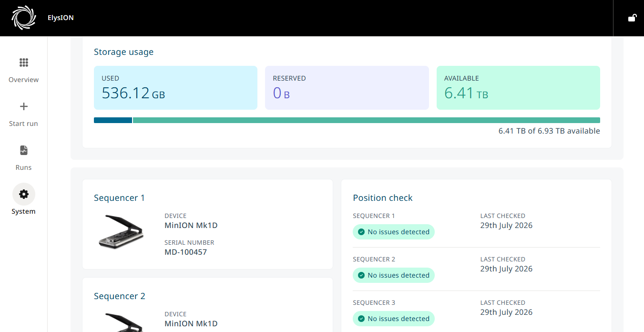Open the Overview grid icon
This screenshot has width=644, height=332.
click(x=24, y=62)
